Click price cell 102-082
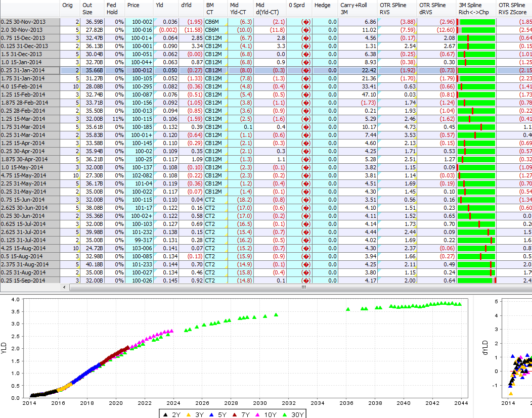 [x=140, y=175]
